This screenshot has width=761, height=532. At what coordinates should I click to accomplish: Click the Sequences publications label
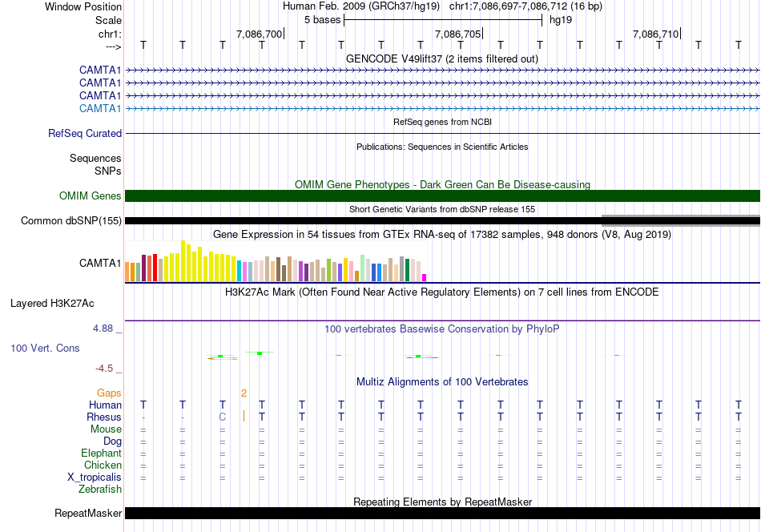[x=95, y=159]
